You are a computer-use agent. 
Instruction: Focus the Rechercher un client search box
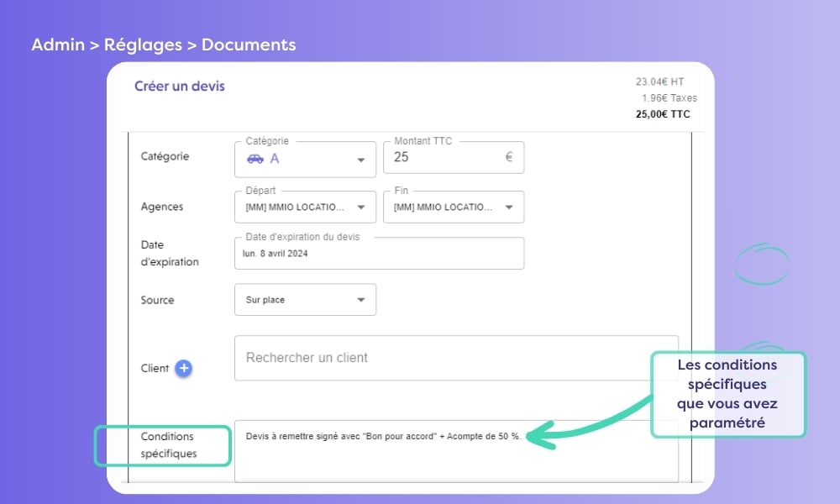(454, 358)
